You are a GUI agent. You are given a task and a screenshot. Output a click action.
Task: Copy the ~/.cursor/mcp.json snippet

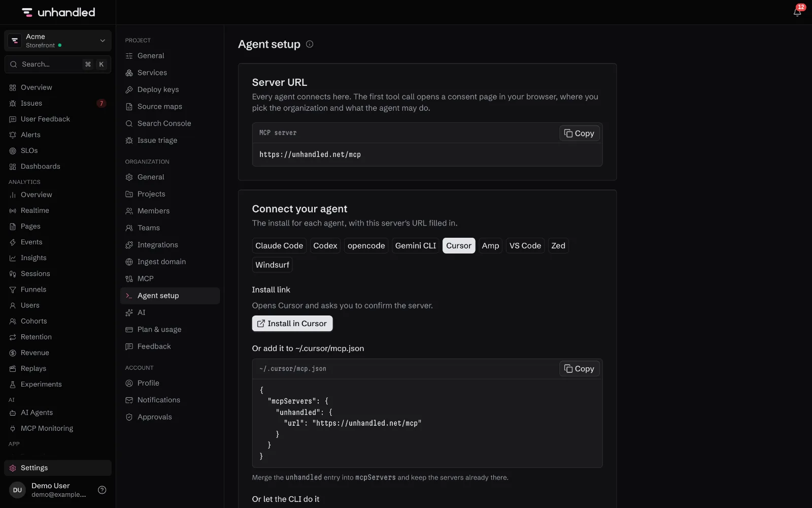pos(579,369)
